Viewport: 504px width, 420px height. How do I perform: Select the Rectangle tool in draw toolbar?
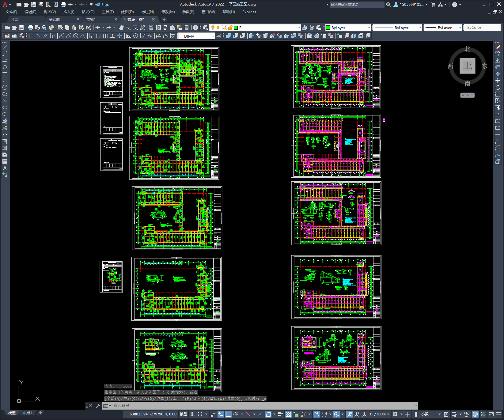click(5, 74)
